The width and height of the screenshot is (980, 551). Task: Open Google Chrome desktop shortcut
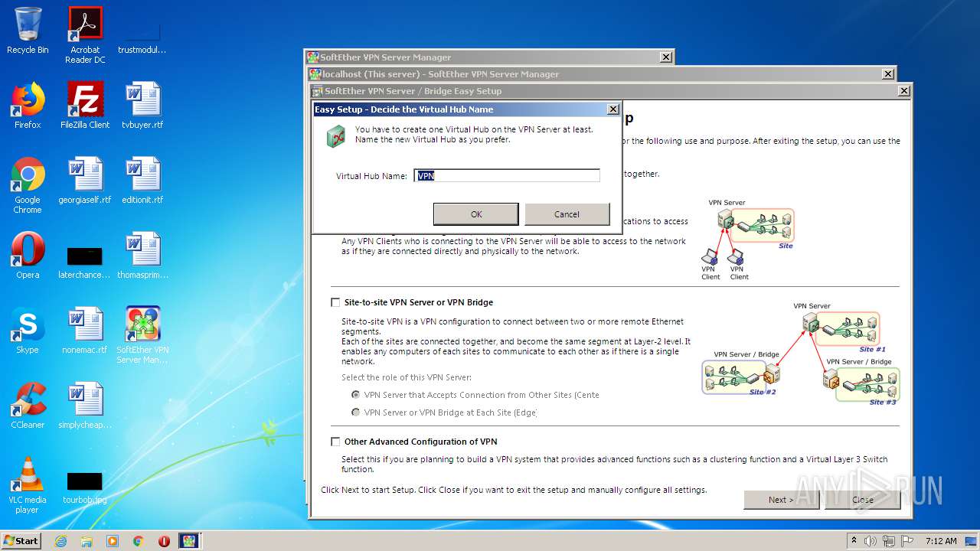[x=28, y=186]
